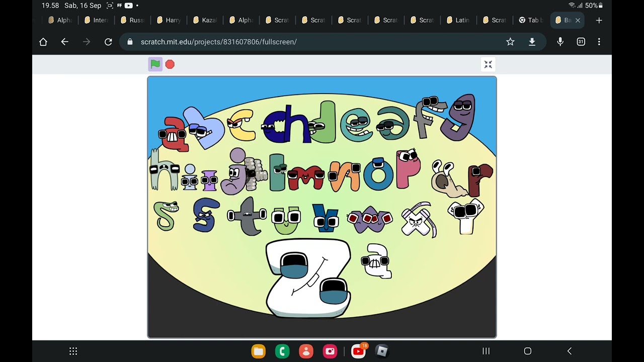644x362 pixels.
Task: Open the Chrome three-dot menu
Action: point(599,42)
